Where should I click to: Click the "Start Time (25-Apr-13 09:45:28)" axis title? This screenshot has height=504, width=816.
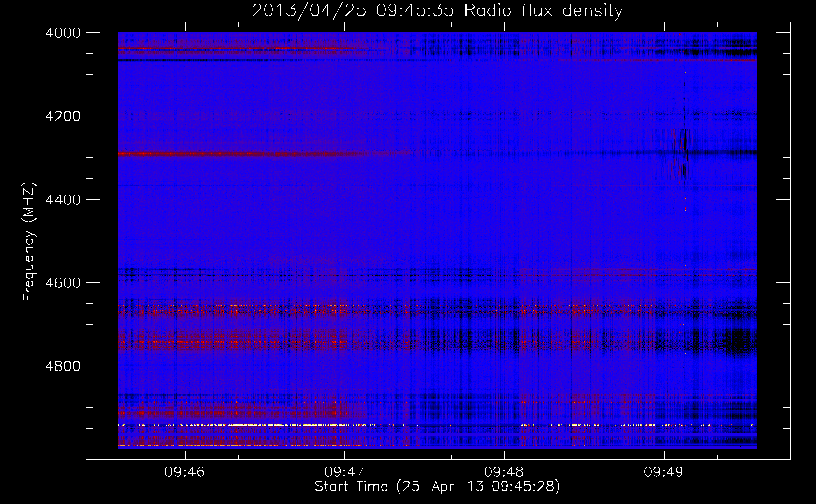[437, 487]
